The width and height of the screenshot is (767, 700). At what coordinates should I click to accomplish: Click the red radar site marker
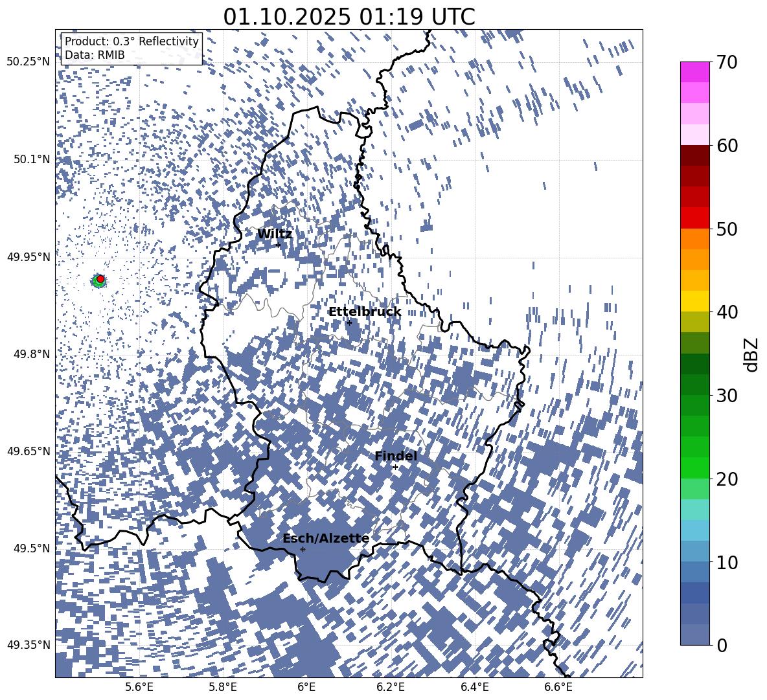(x=100, y=278)
